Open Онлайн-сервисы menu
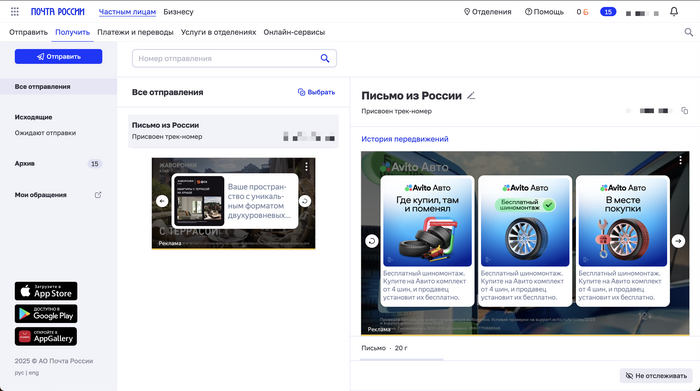The image size is (700, 391). tap(294, 32)
